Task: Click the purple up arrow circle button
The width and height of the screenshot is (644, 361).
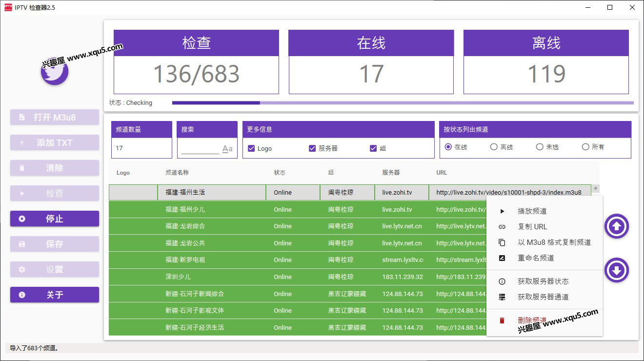Action: pos(617,226)
